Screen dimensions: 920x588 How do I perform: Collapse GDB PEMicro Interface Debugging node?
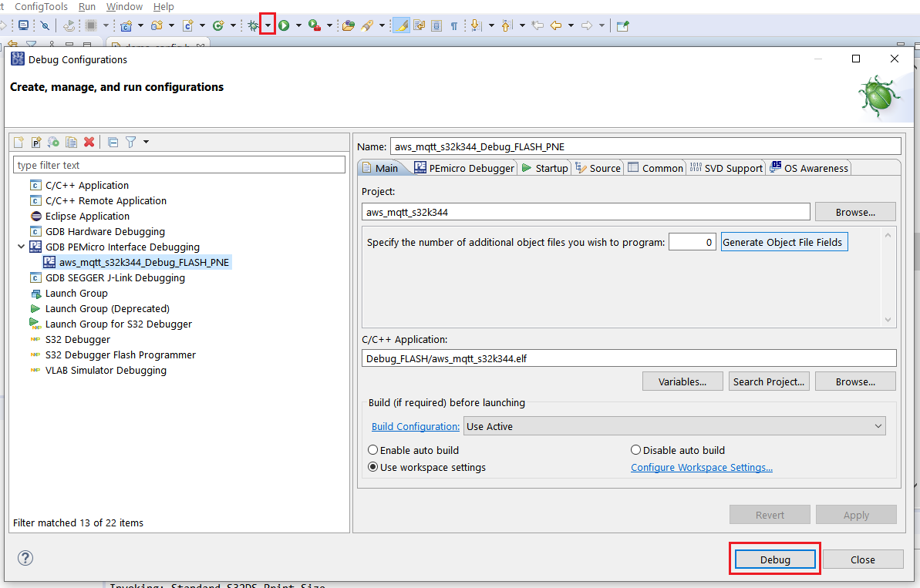click(20, 247)
